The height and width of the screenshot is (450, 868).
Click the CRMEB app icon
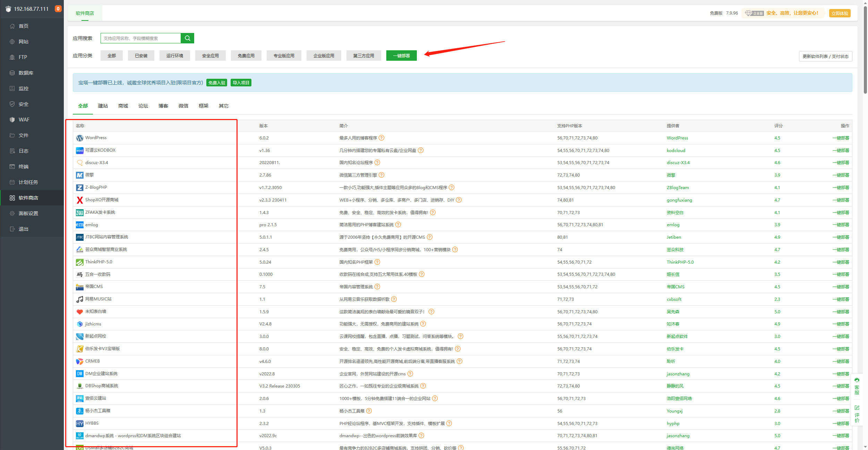click(x=80, y=362)
